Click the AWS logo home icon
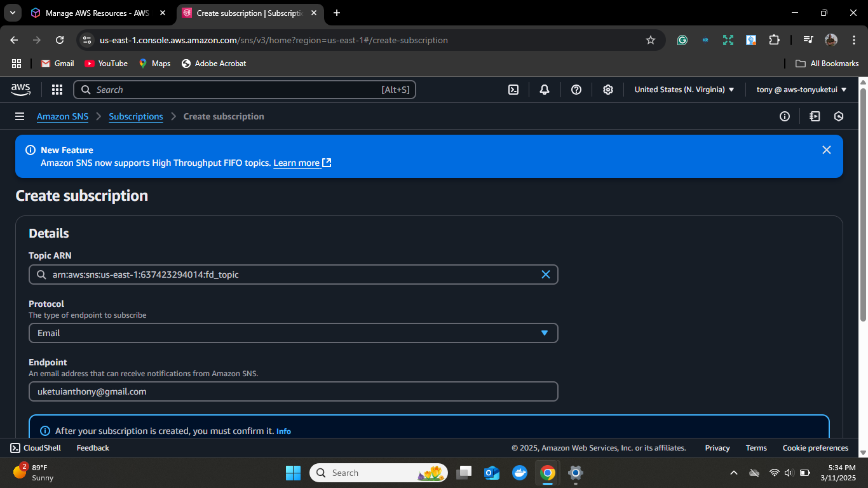The height and width of the screenshot is (488, 868). (21, 90)
